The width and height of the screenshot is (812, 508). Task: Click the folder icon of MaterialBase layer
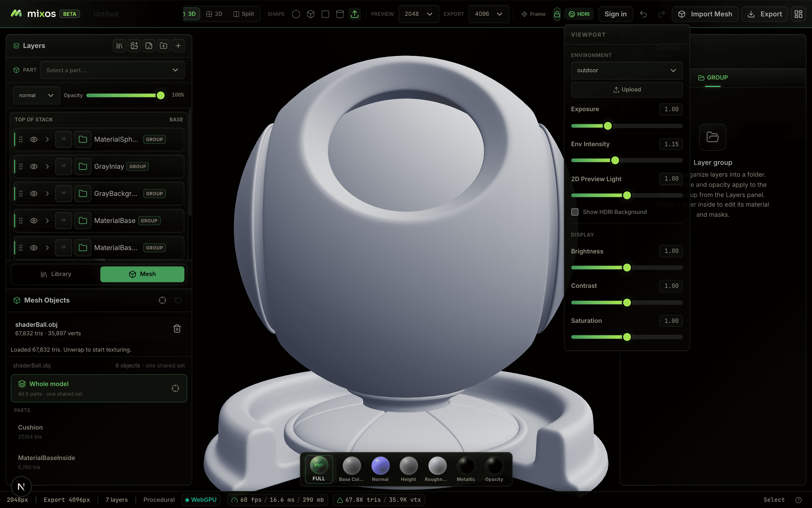click(x=83, y=221)
